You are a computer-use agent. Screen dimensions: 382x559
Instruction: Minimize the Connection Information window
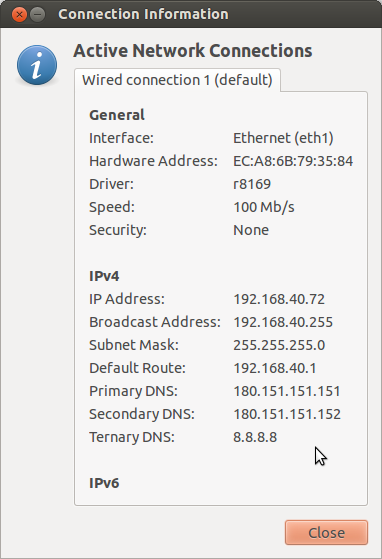coord(37,15)
